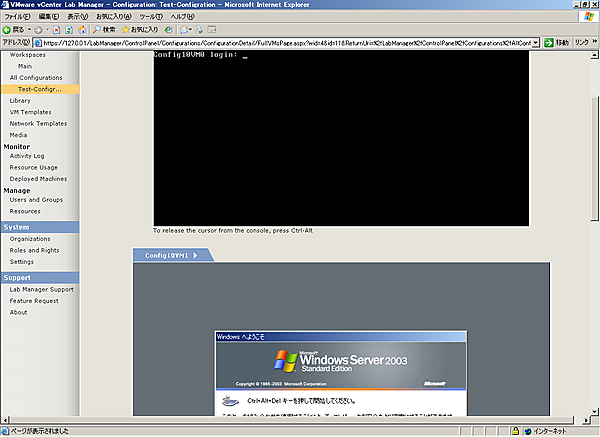Image resolution: width=600 pixels, height=438 pixels.
Task: Open the Forward button history dropdown arrow
Action: (47, 29)
